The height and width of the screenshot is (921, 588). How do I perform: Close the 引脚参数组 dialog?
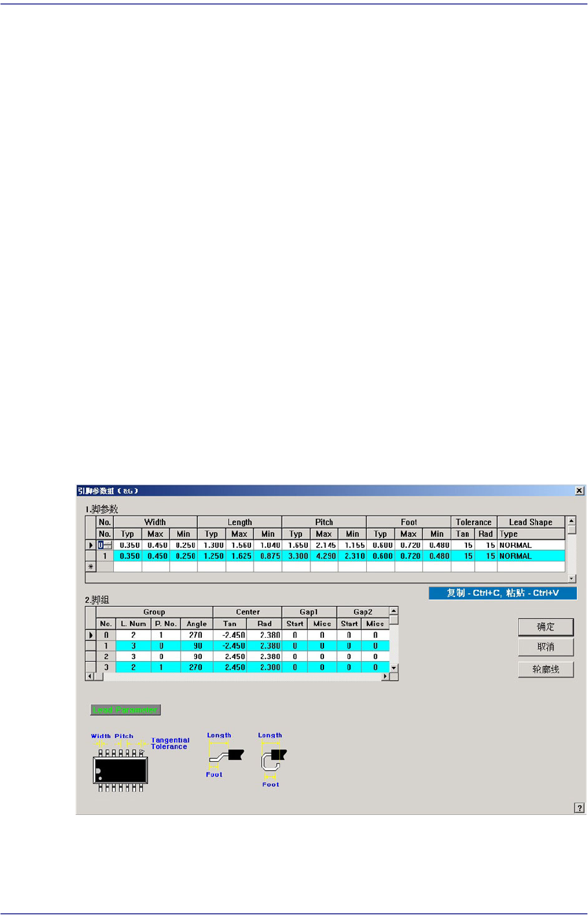pos(580,491)
